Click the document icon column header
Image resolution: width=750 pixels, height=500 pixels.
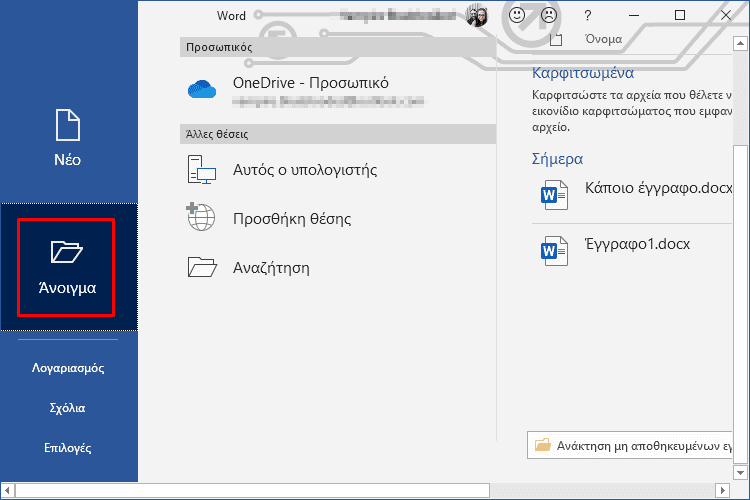click(x=556, y=40)
